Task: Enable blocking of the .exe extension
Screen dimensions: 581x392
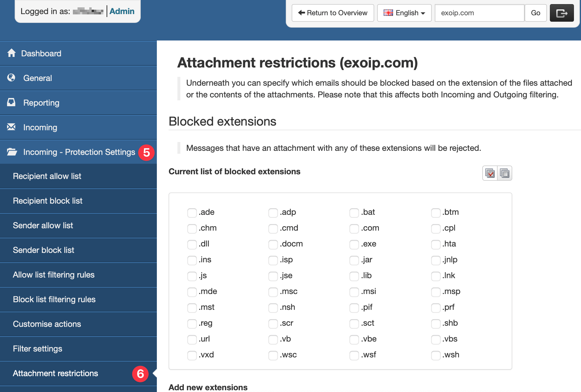Action: pyautogui.click(x=354, y=244)
